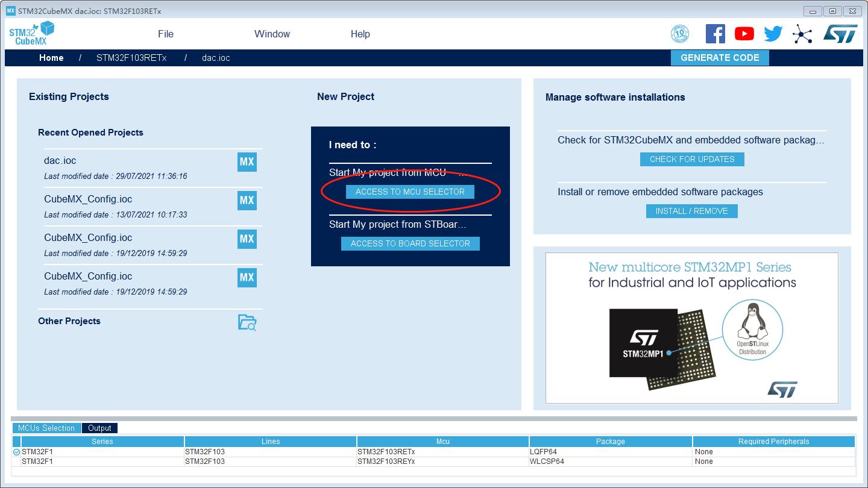Screen dimensions: 868x488
Task: Sort by Series column header
Action: 102,442
